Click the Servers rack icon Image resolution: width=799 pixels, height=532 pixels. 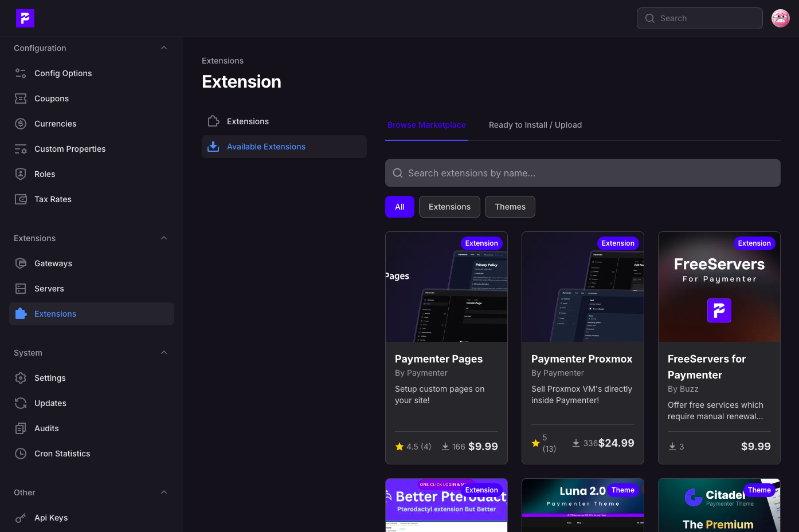click(21, 289)
